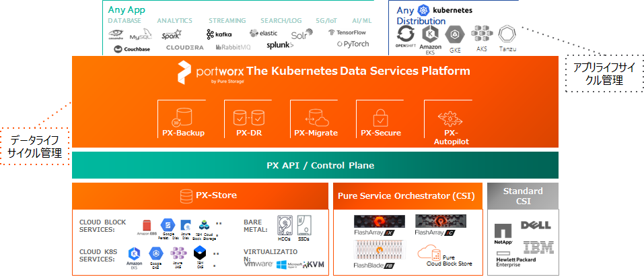Click the Tanzu distribution icon

click(507, 33)
